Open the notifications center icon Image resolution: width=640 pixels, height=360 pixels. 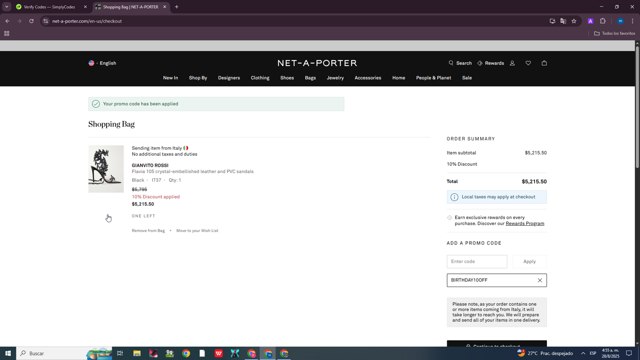coord(629,353)
